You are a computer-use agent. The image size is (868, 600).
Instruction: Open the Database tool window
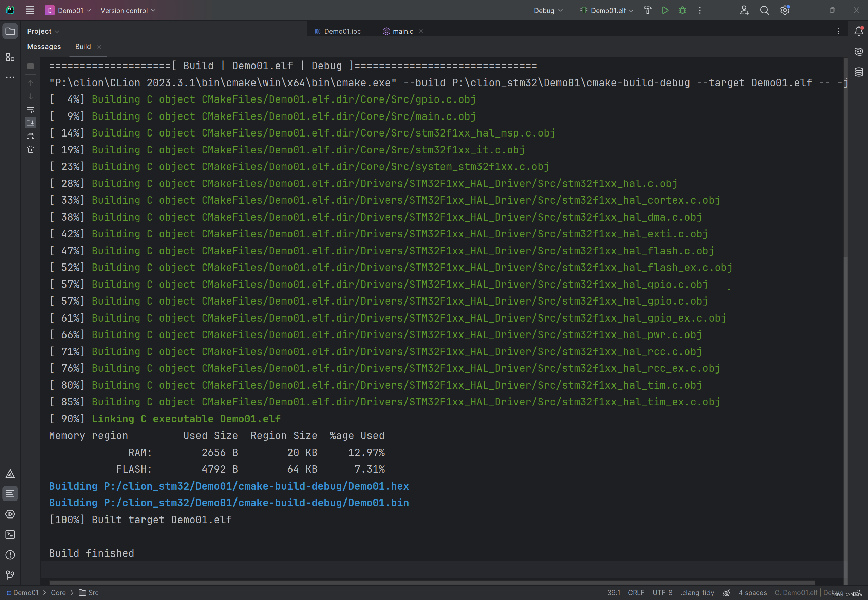tap(858, 72)
